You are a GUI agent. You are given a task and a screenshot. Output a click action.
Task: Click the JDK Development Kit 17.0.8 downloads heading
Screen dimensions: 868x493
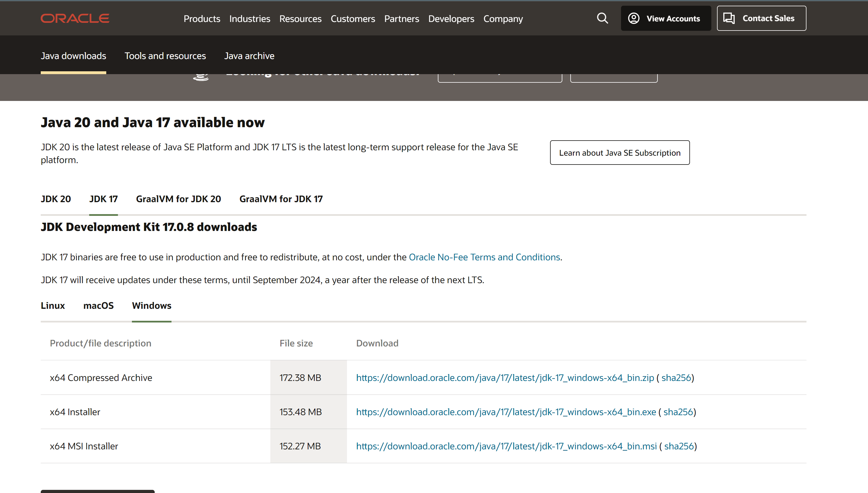[149, 227]
